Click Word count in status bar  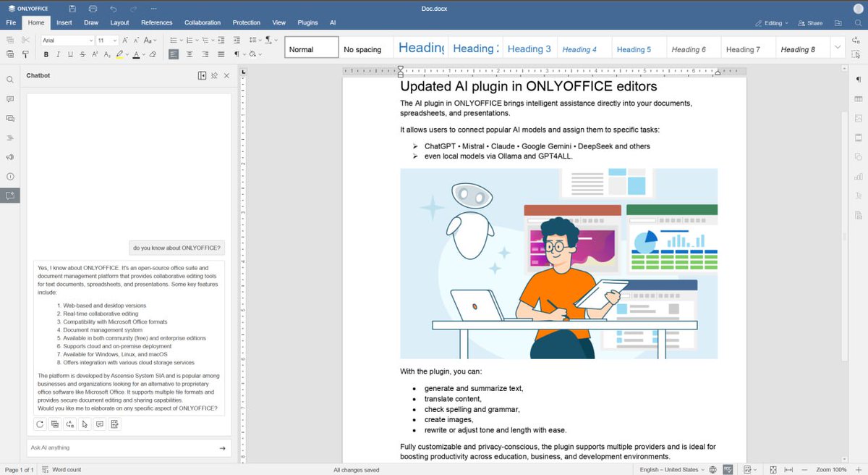click(61, 470)
